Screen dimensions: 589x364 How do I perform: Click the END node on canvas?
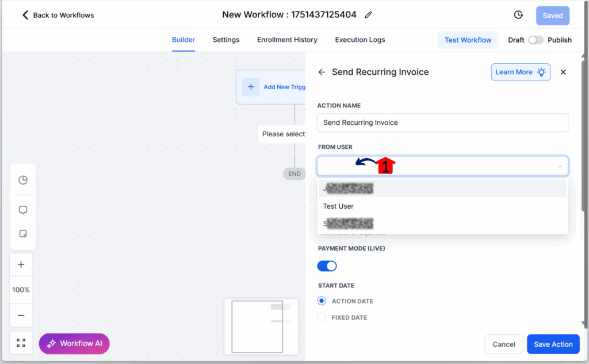click(294, 174)
